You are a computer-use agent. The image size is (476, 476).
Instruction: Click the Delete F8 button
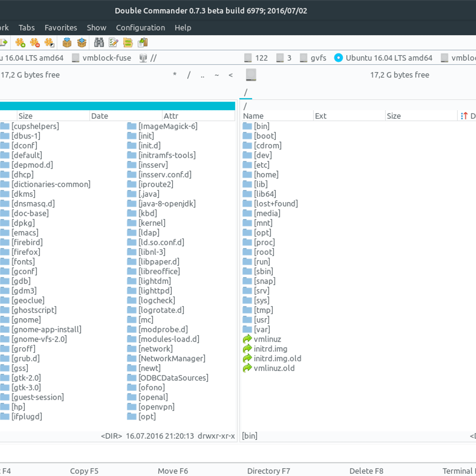tap(366, 471)
